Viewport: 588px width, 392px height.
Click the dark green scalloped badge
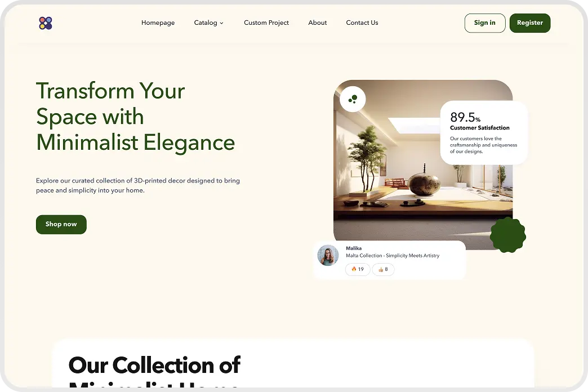pos(508,235)
